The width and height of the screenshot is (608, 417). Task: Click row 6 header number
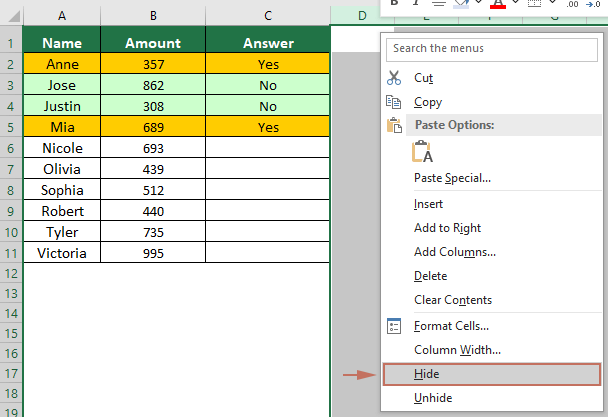11,148
